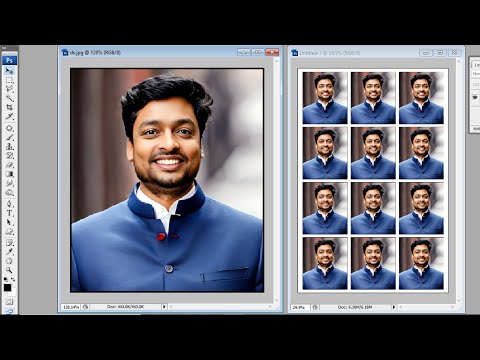Click the black foreground color swatch
480x360 pixels.
tap(7, 288)
